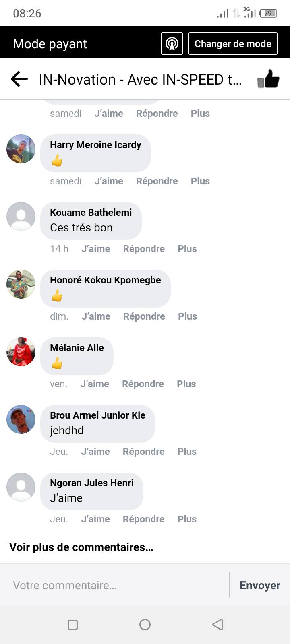Tap Envoyer to send comment
290x644 pixels.
[260, 585]
